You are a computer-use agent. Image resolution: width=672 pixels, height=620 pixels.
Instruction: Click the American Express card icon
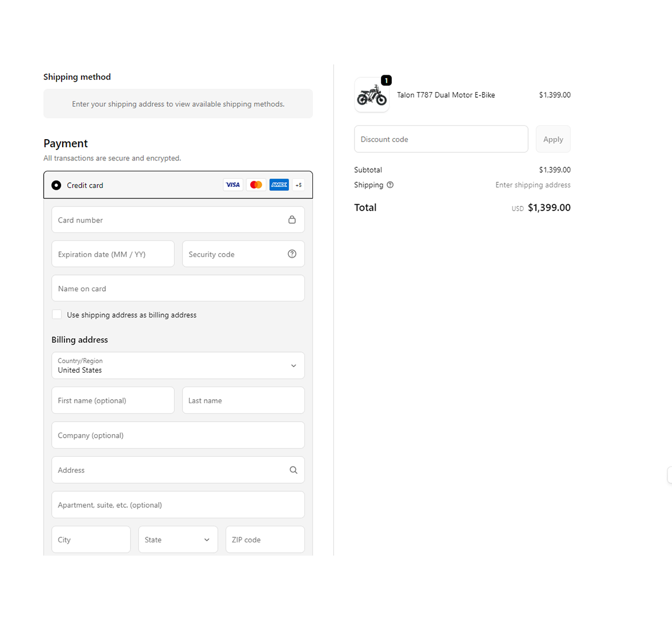point(279,185)
